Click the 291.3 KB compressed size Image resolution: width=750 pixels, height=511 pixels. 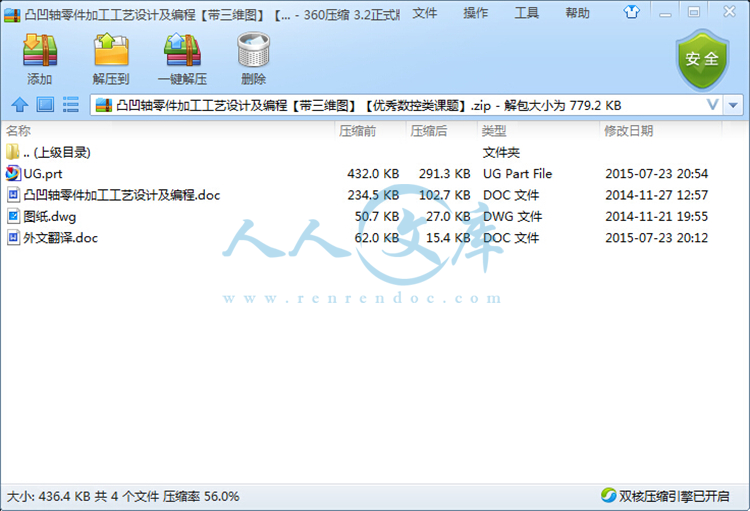coord(444,174)
